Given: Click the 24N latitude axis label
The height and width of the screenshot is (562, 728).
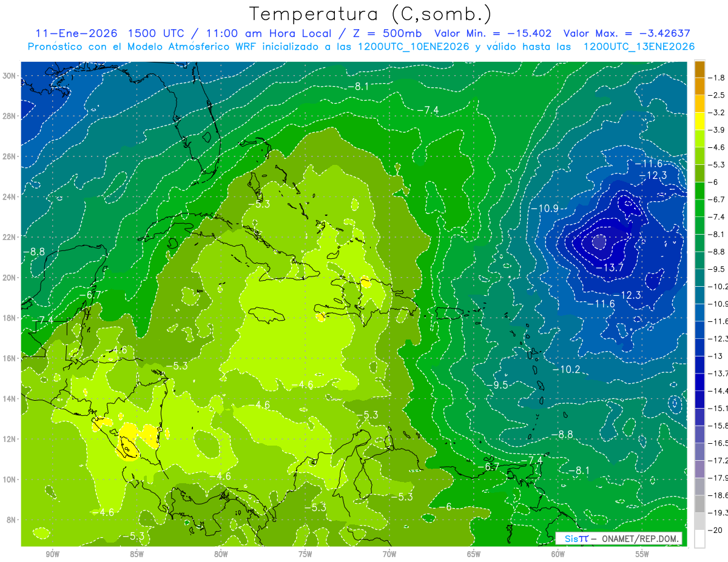Looking at the screenshot, I should click(x=10, y=196).
